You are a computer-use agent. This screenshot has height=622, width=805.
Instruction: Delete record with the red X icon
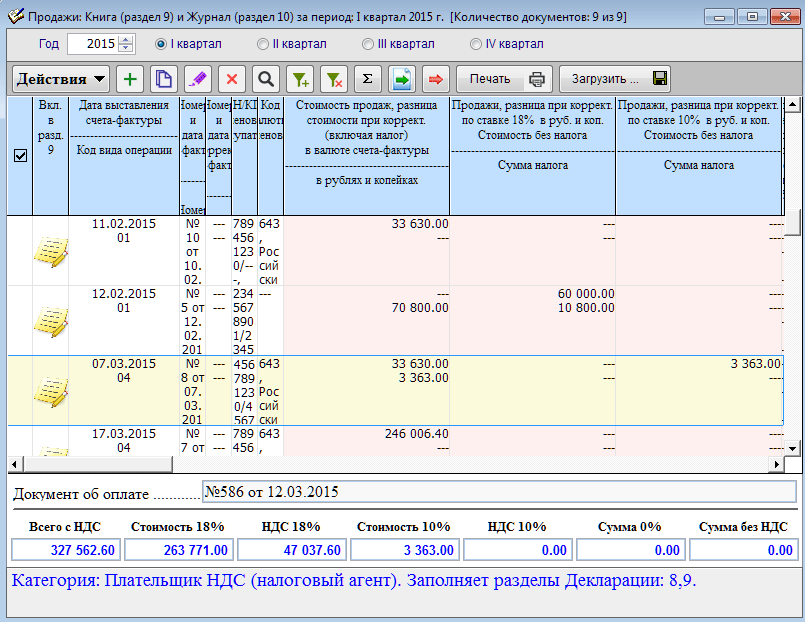click(232, 79)
